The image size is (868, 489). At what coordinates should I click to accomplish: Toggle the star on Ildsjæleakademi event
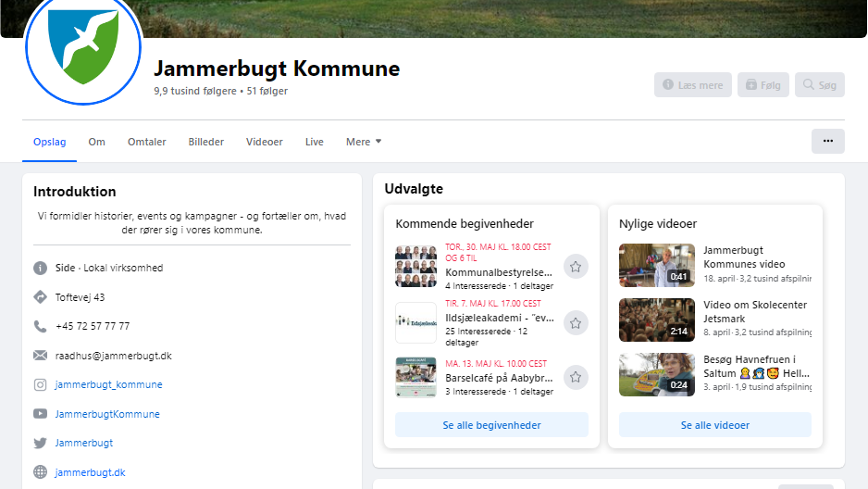pyautogui.click(x=576, y=323)
